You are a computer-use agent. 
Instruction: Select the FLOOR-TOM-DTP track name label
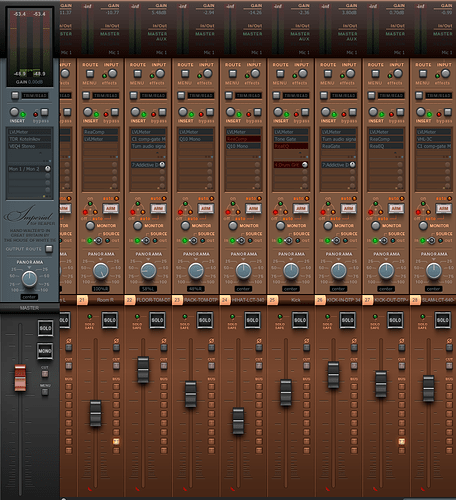(153, 300)
